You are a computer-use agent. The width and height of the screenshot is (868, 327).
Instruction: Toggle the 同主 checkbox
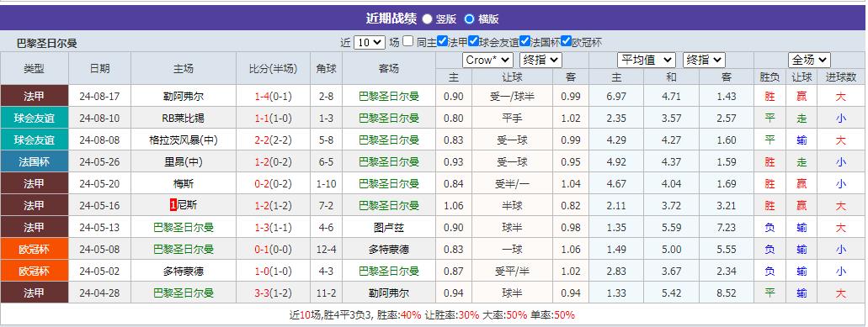408,41
